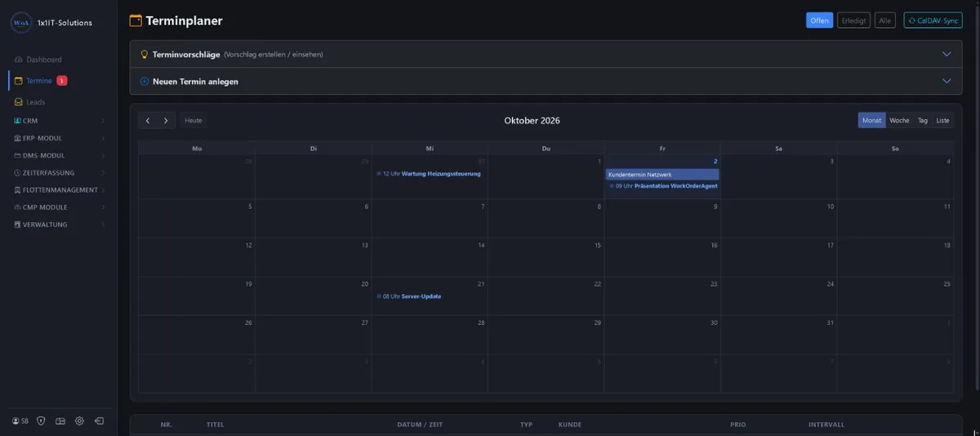This screenshot has width=980, height=436.
Task: Go to previous month arrow
Action: click(x=148, y=120)
